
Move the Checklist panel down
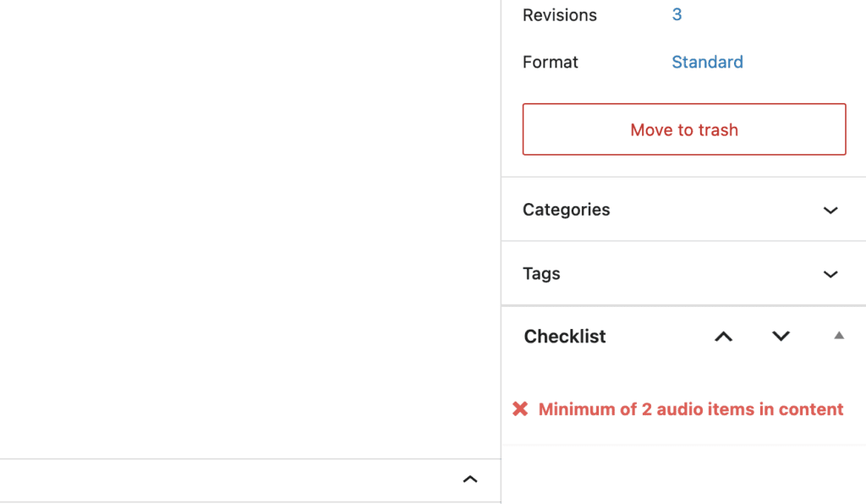[x=781, y=337]
